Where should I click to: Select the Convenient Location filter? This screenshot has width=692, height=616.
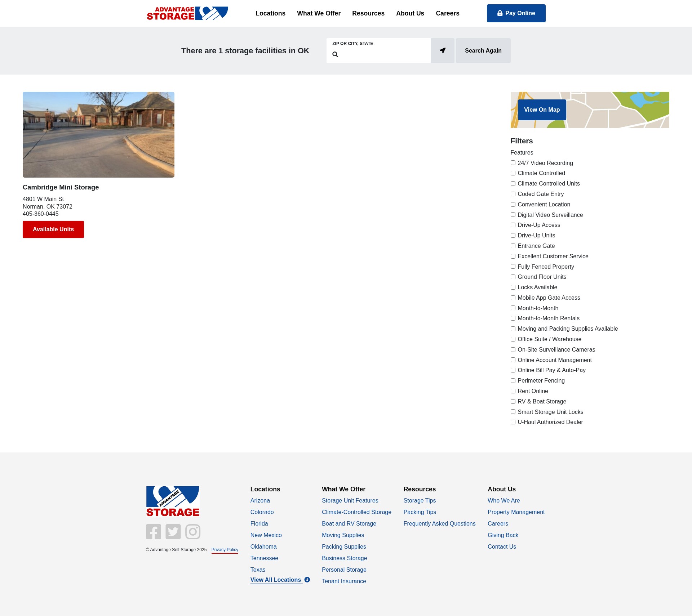pyautogui.click(x=513, y=205)
